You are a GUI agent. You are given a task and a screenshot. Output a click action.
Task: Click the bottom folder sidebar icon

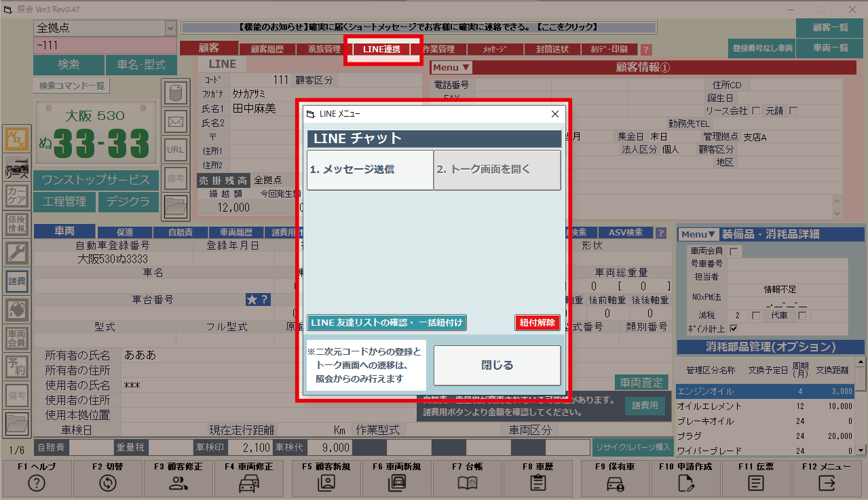click(17, 423)
